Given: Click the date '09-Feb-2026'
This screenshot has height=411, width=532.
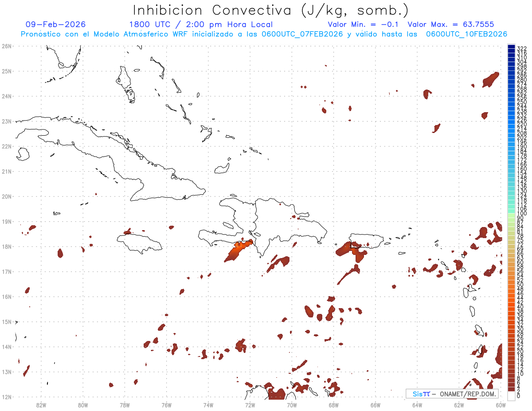Looking at the screenshot, I should pos(55,24).
